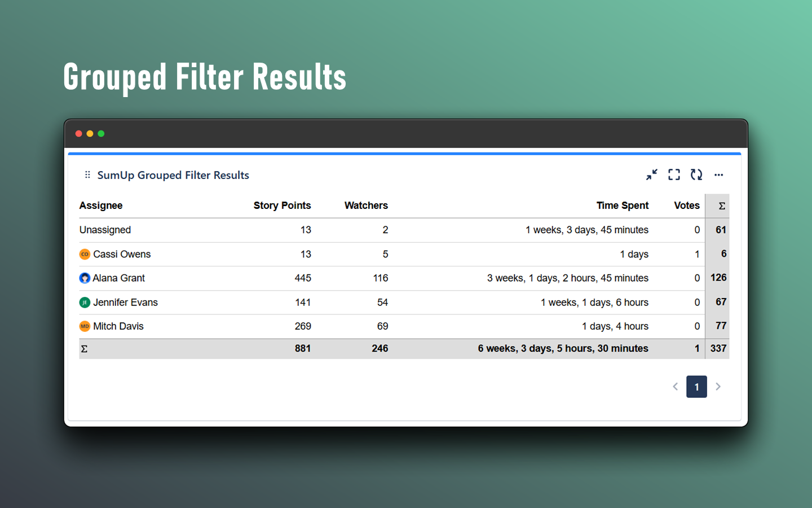Viewport: 812px width, 508px height.
Task: Click Mitch Davis avatar icon
Action: [x=85, y=326]
